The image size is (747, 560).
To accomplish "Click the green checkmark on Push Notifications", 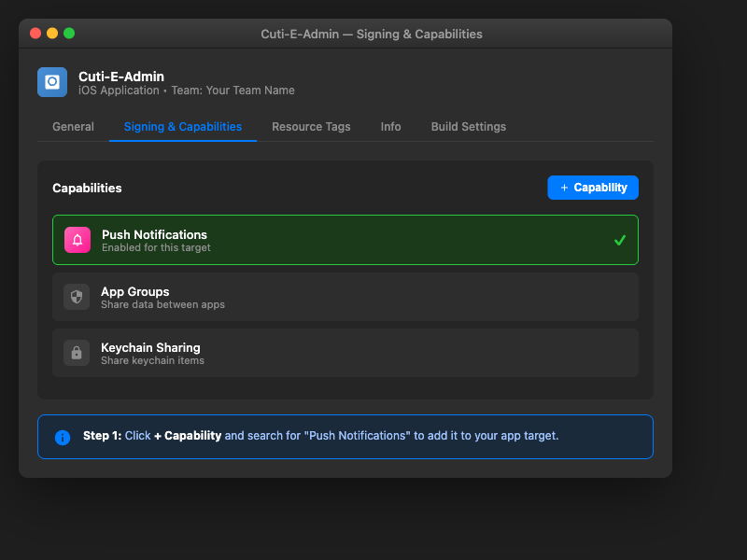I will [x=619, y=240].
